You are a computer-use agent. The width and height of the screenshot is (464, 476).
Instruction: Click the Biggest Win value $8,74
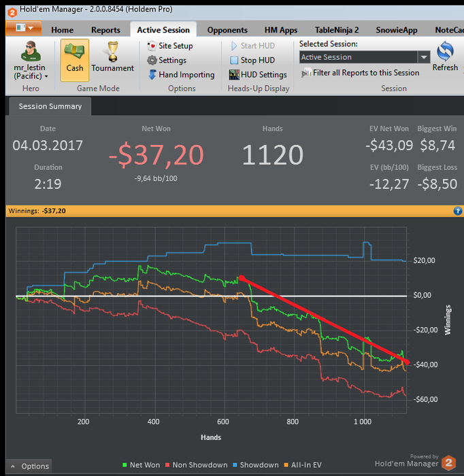[437, 146]
